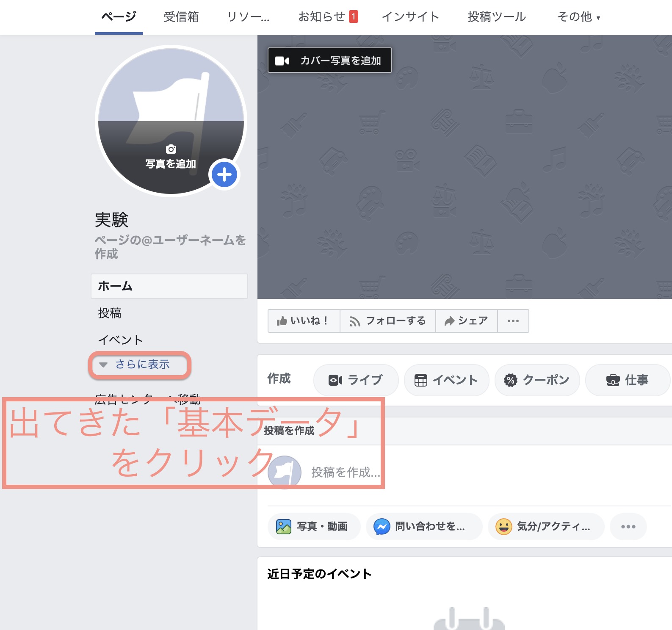Open more post options ellipsis button

[628, 527]
